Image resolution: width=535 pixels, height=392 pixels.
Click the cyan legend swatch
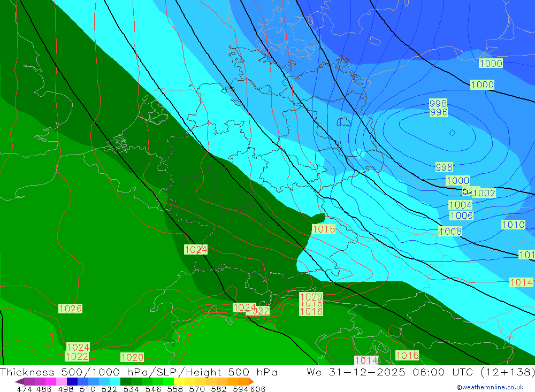pyautogui.click(x=115, y=381)
